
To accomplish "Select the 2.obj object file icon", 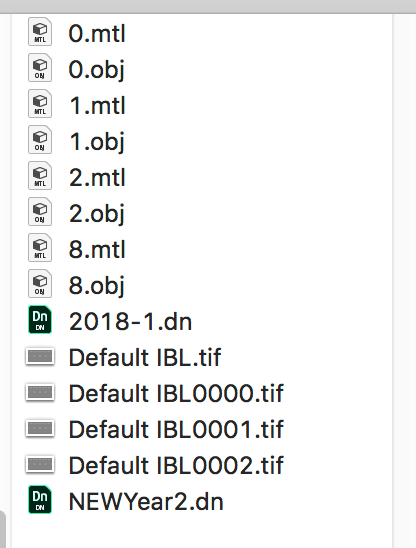I will click(x=40, y=212).
